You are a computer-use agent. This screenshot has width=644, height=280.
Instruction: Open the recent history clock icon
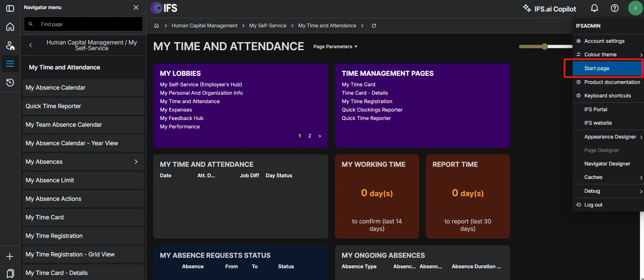pos(10,82)
